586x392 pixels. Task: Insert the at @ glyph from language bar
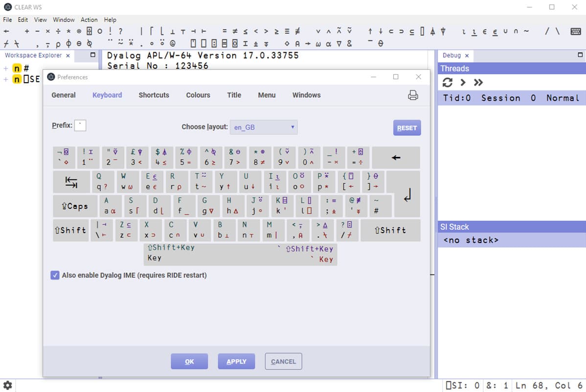point(172,44)
